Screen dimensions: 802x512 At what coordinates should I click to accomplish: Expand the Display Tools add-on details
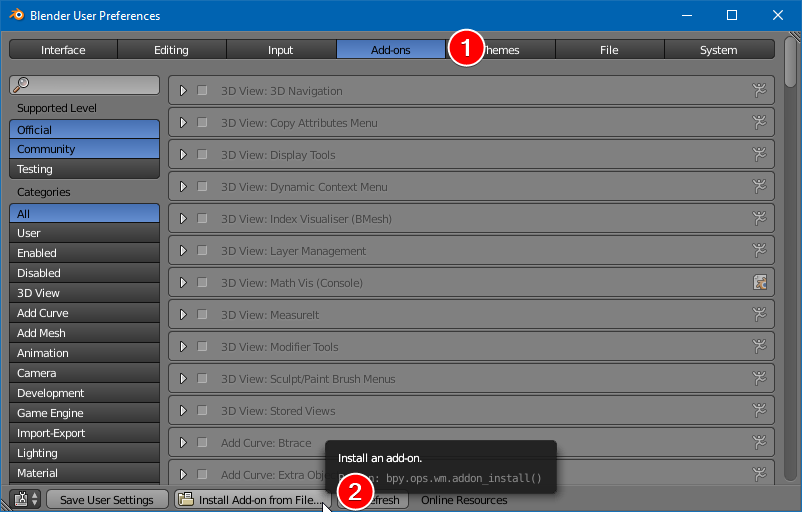pos(183,154)
